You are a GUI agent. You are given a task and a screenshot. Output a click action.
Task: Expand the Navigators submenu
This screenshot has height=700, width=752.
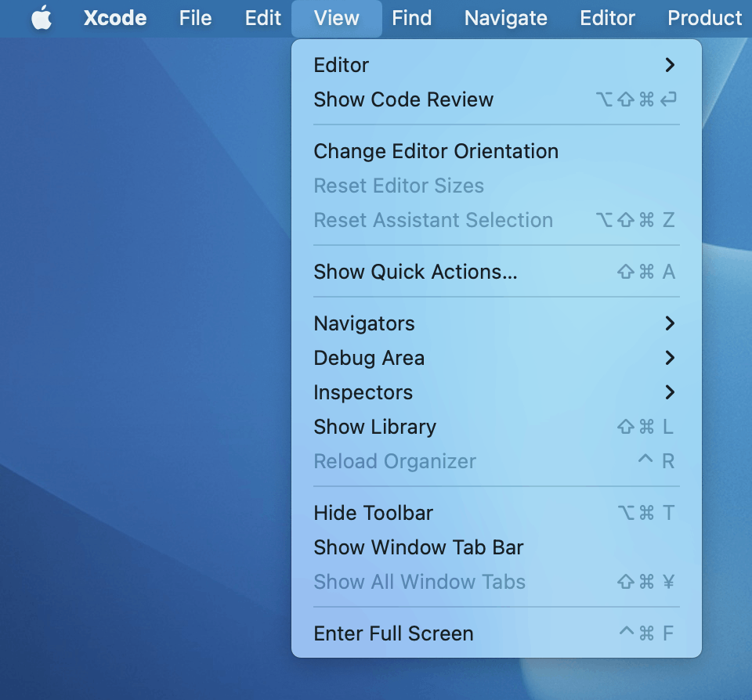click(497, 323)
